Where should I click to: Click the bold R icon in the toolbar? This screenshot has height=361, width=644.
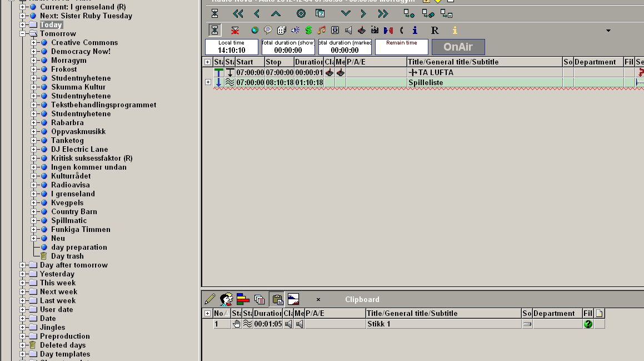[x=435, y=31]
